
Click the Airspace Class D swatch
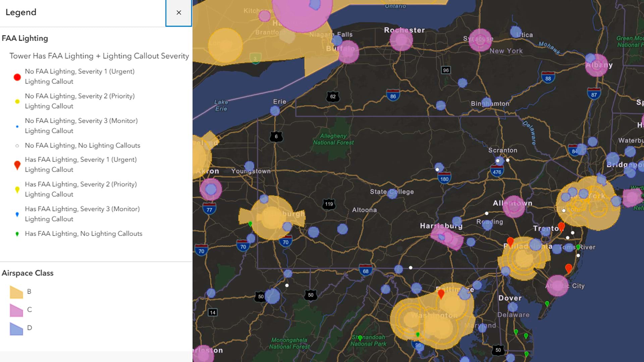tap(16, 328)
